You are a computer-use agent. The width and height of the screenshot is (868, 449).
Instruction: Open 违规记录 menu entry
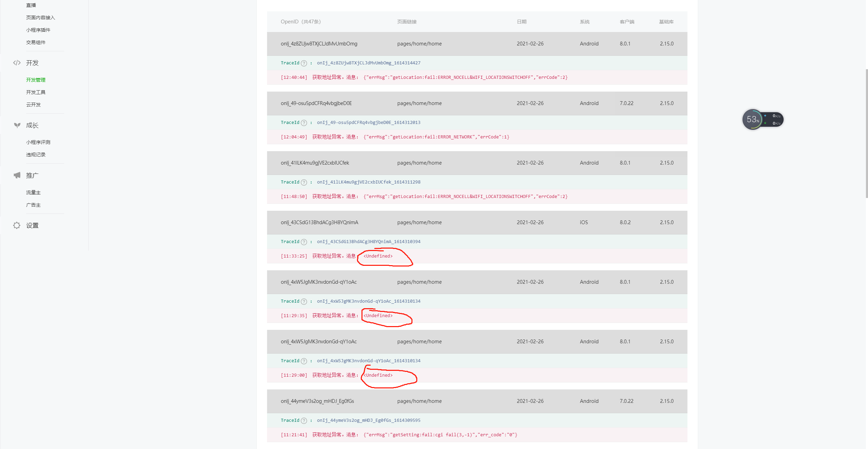[36, 155]
